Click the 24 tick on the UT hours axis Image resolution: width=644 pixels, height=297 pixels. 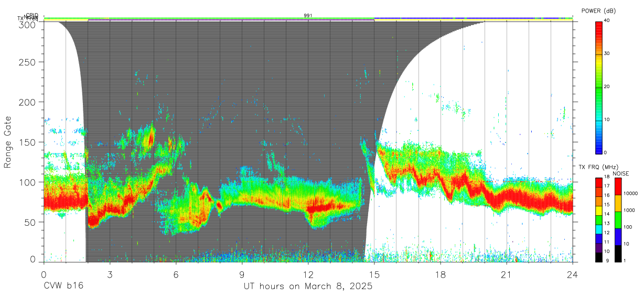[573, 274]
